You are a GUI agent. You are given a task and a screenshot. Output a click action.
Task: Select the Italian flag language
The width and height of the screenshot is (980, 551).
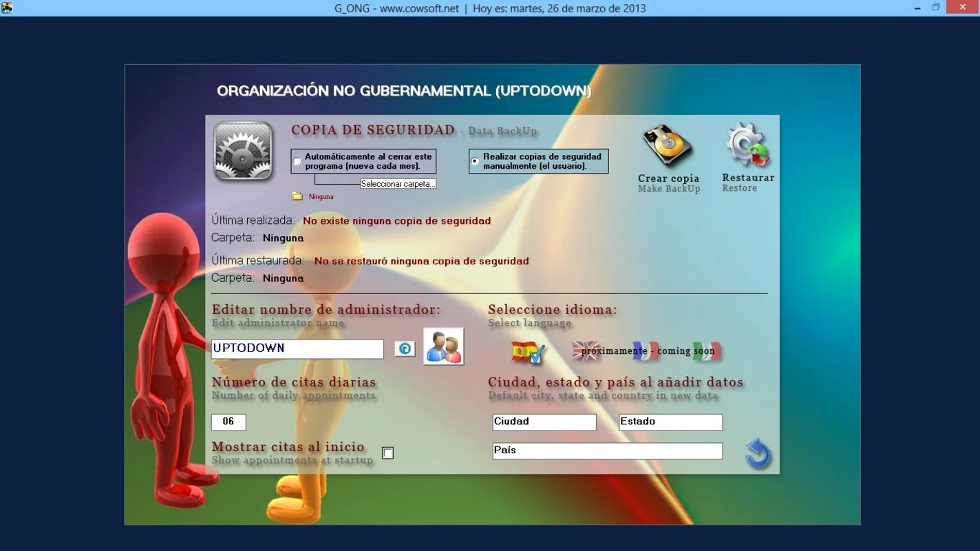pyautogui.click(x=707, y=351)
